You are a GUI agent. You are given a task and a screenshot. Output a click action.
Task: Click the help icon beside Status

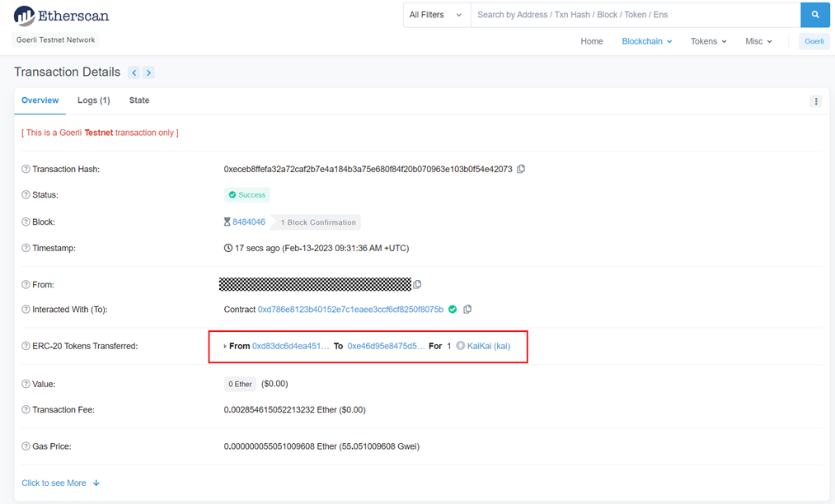[26, 195]
